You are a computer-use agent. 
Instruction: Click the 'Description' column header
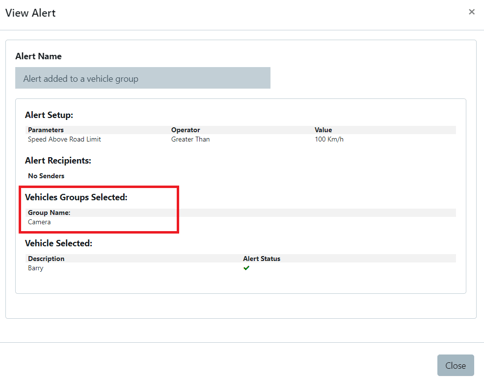tap(46, 259)
